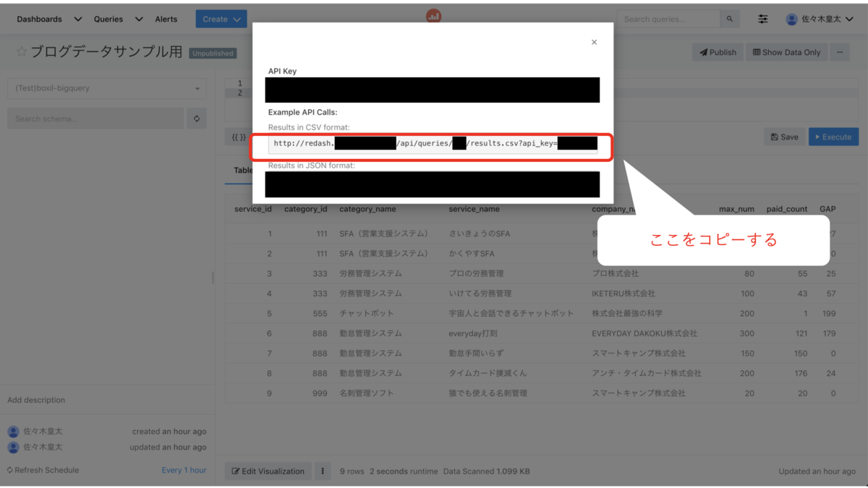Click the cell アンチ・タイムカード株式会社
The image size is (868, 488).
click(647, 374)
